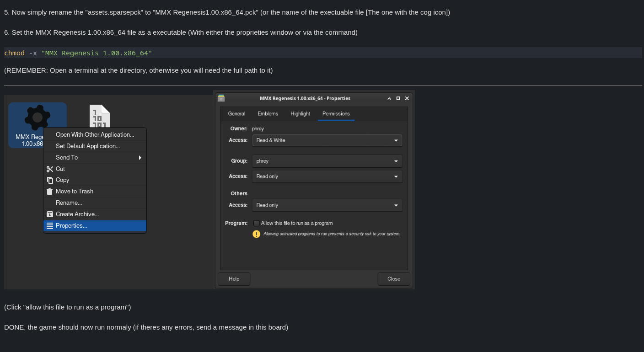Viewport: 644px width, 352px height.
Task: Click the Owner name 'phrey' text
Action: pos(258,129)
